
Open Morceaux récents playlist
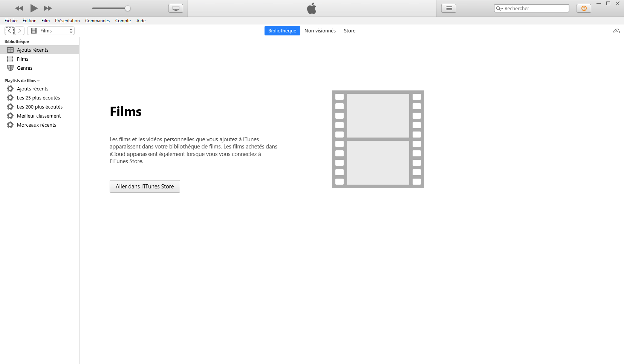coord(40,125)
